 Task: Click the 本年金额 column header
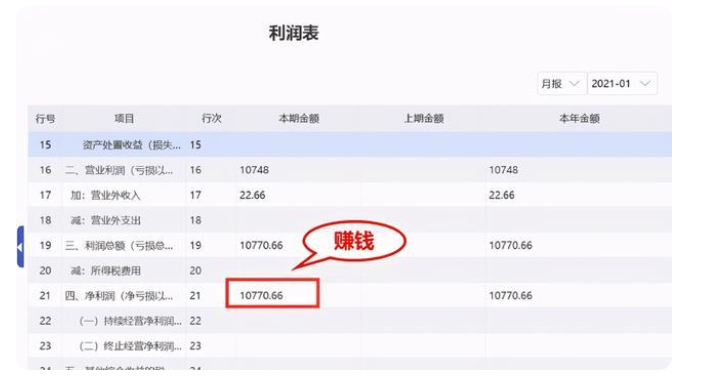pyautogui.click(x=579, y=118)
